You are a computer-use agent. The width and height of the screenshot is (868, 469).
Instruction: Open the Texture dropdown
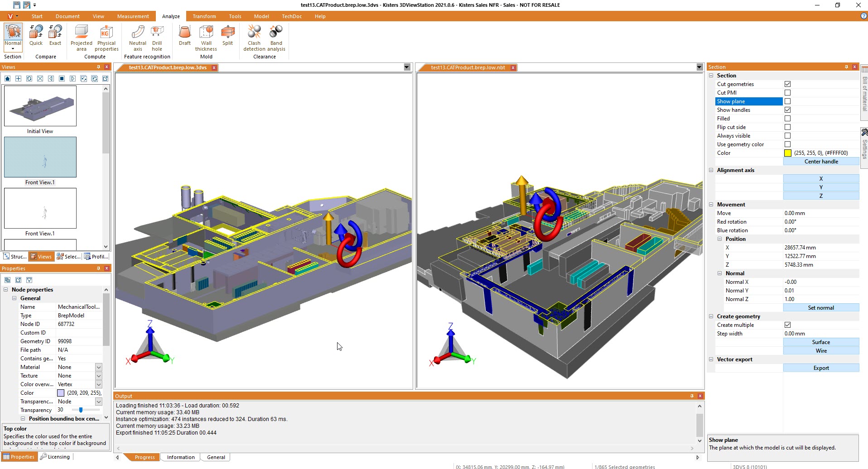pos(98,376)
